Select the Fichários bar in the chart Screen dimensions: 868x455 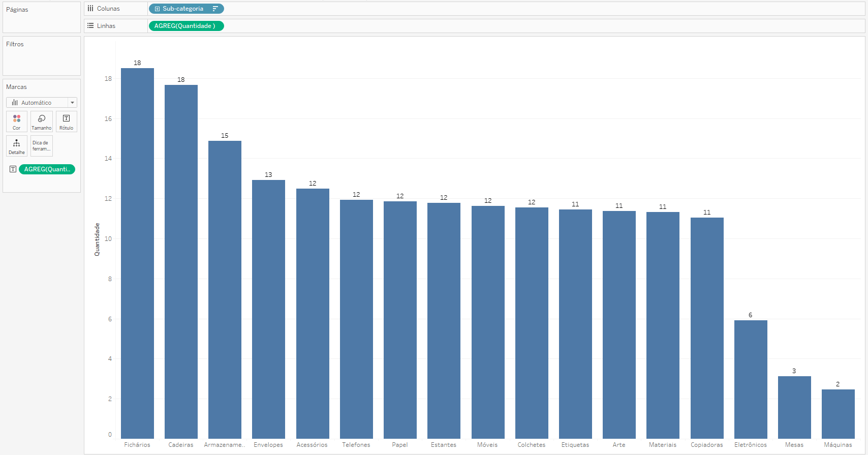click(x=137, y=254)
